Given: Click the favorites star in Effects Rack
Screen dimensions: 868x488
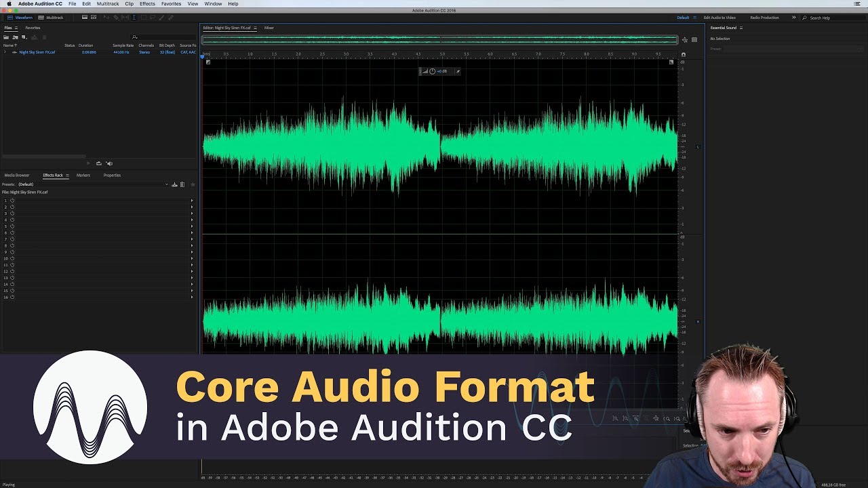Looking at the screenshot, I should (x=193, y=184).
